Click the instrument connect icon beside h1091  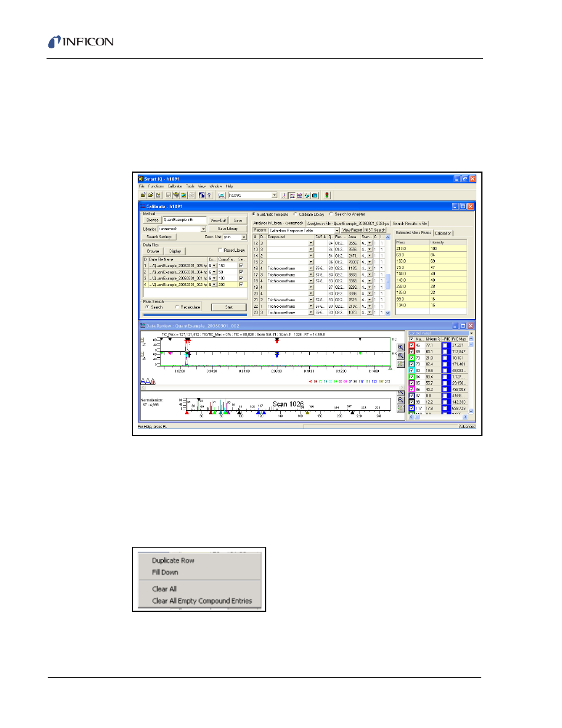point(222,195)
